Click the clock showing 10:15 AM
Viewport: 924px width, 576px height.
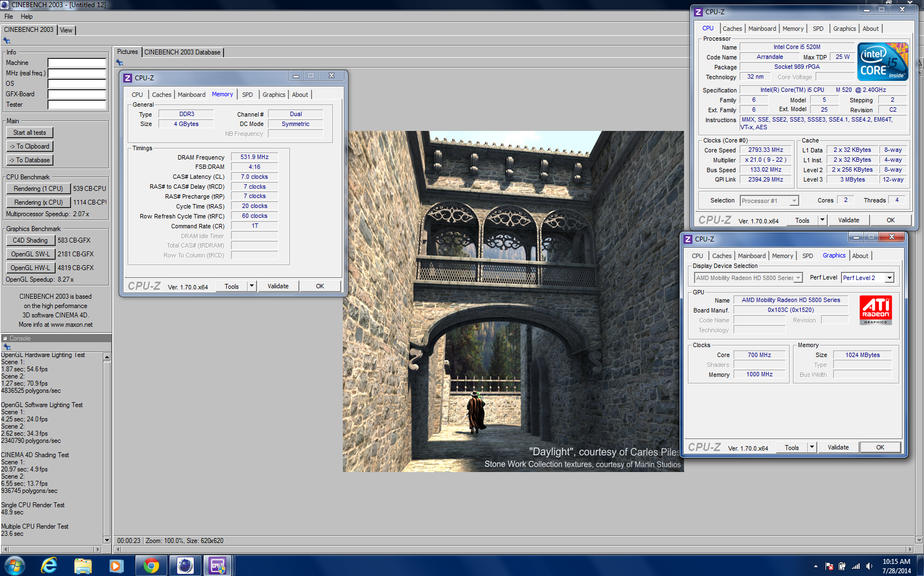point(896,562)
